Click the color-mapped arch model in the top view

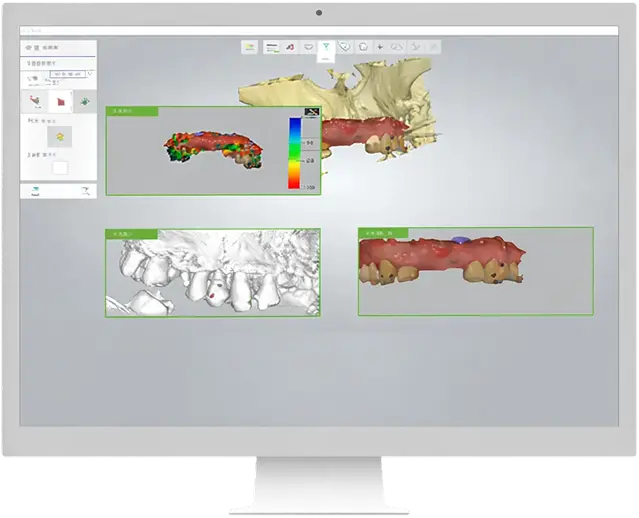tap(214, 150)
